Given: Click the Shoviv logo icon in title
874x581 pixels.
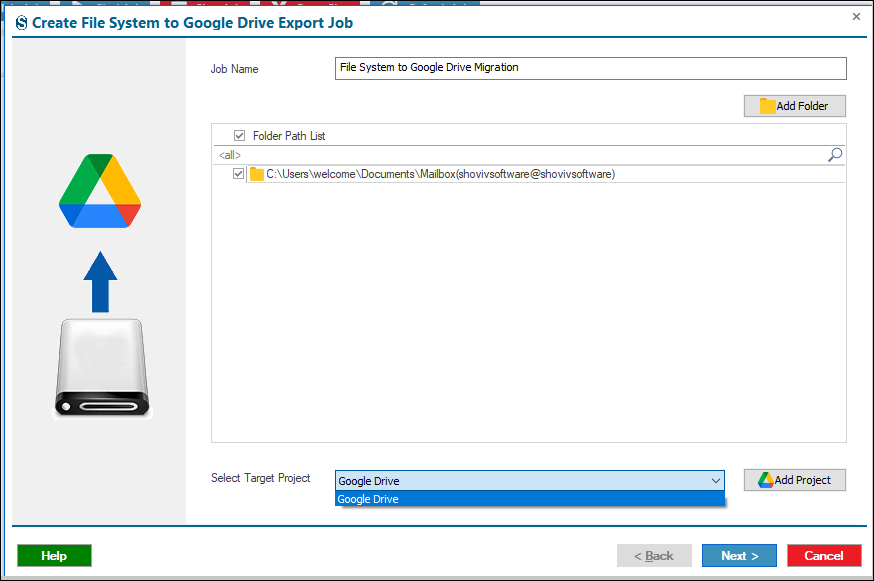Looking at the screenshot, I should (21, 23).
